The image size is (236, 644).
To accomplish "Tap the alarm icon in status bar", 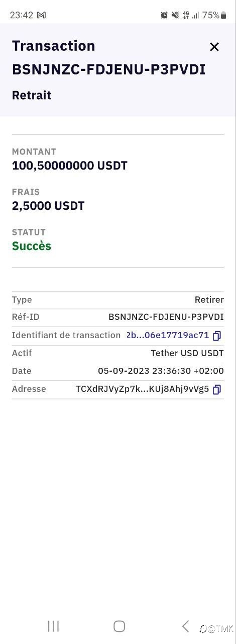I will pyautogui.click(x=164, y=15).
